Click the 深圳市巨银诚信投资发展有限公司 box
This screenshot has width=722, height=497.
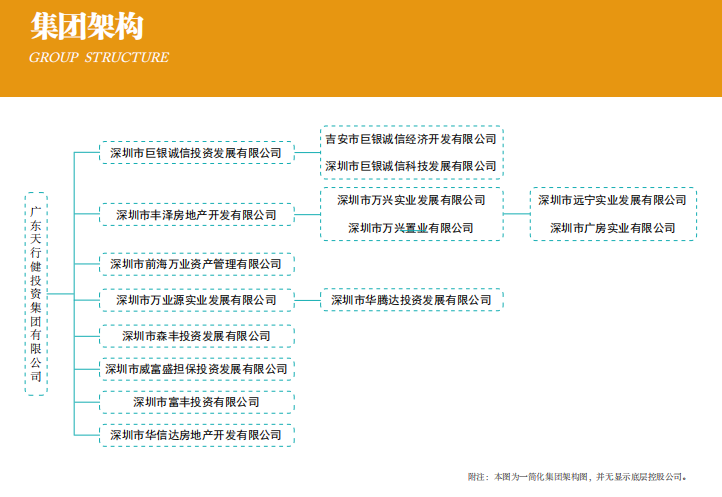196,153
